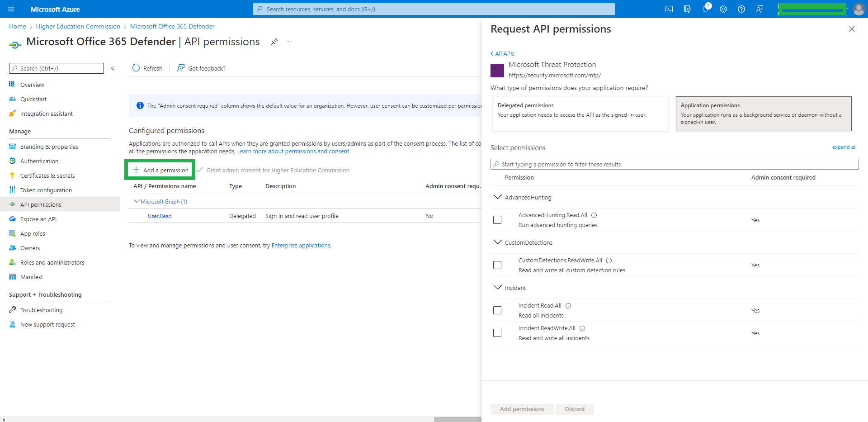The image size is (868, 422).
Task: Click the Integration assistant rocket icon
Action: click(x=12, y=114)
